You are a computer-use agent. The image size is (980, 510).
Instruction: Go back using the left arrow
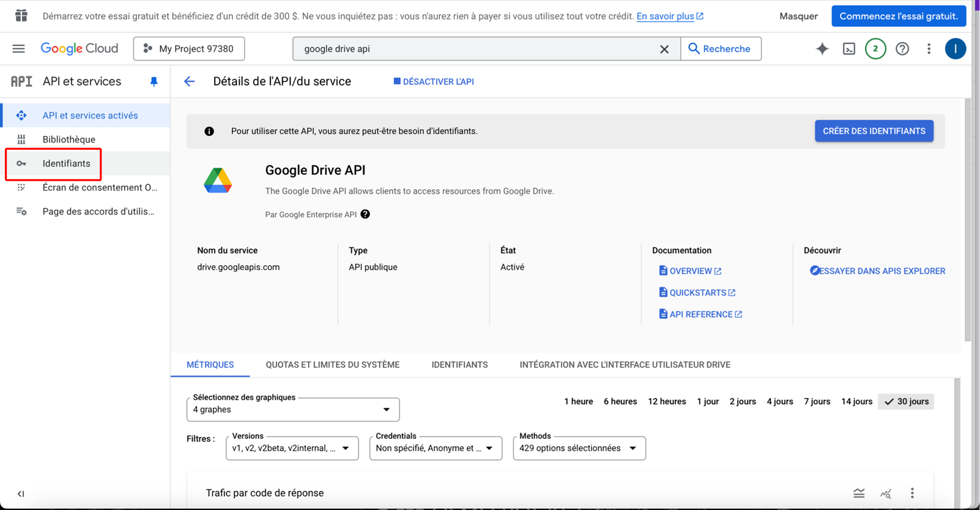[x=190, y=81]
